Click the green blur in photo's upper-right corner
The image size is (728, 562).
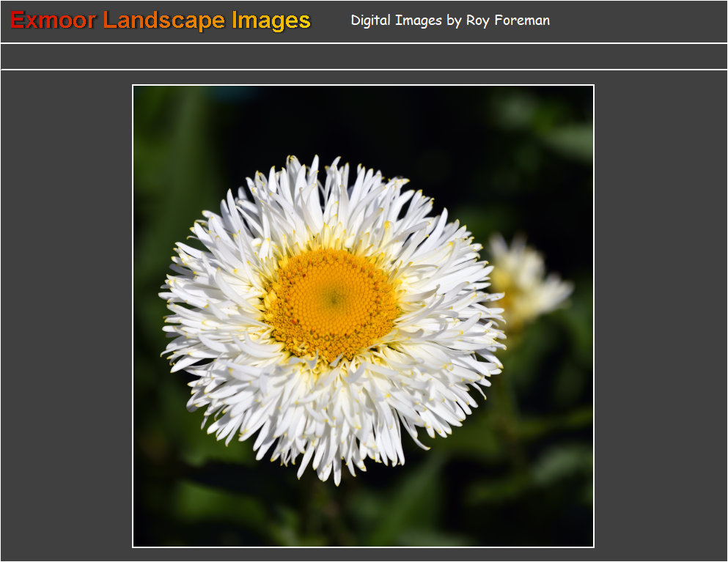coord(557,125)
